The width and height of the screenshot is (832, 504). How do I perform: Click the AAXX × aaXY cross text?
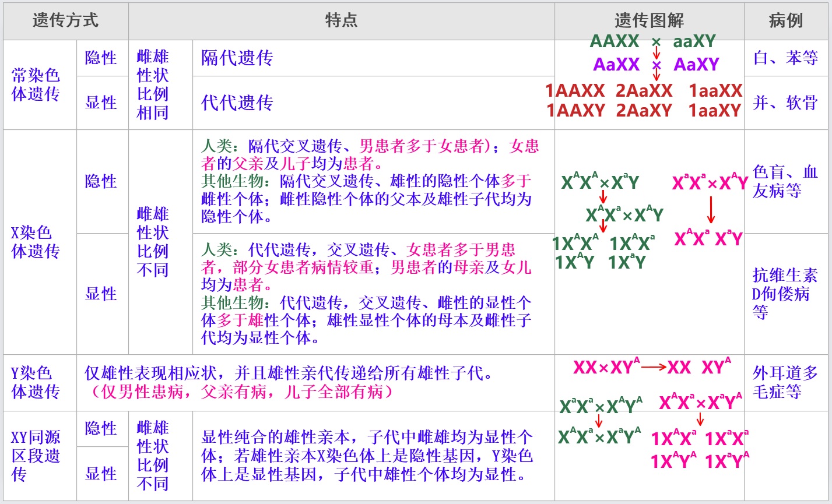(x=652, y=41)
